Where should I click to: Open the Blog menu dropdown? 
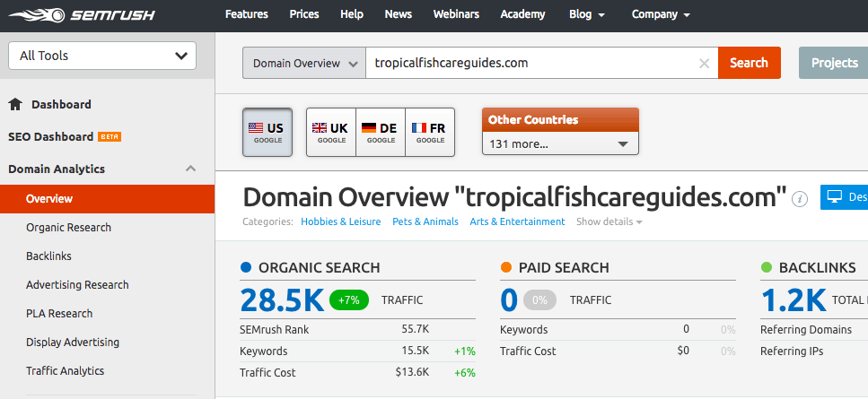(587, 14)
